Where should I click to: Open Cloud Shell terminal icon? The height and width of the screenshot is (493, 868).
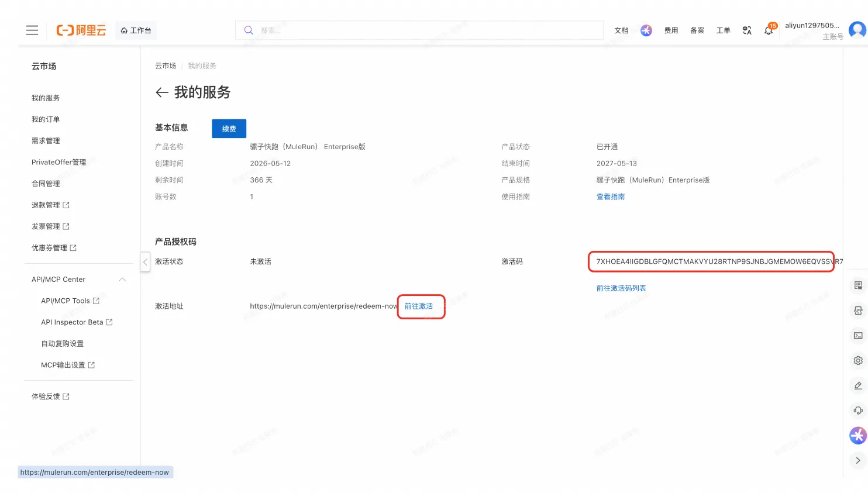coord(858,336)
